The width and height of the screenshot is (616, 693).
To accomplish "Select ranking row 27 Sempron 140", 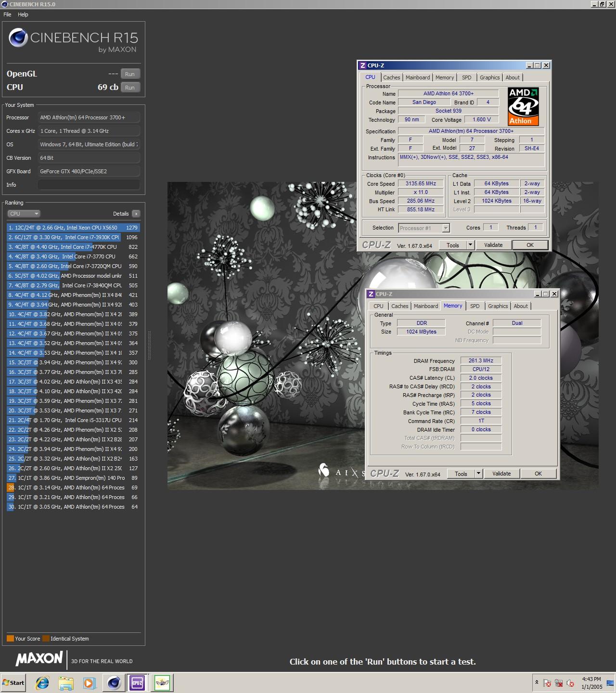I will [73, 478].
